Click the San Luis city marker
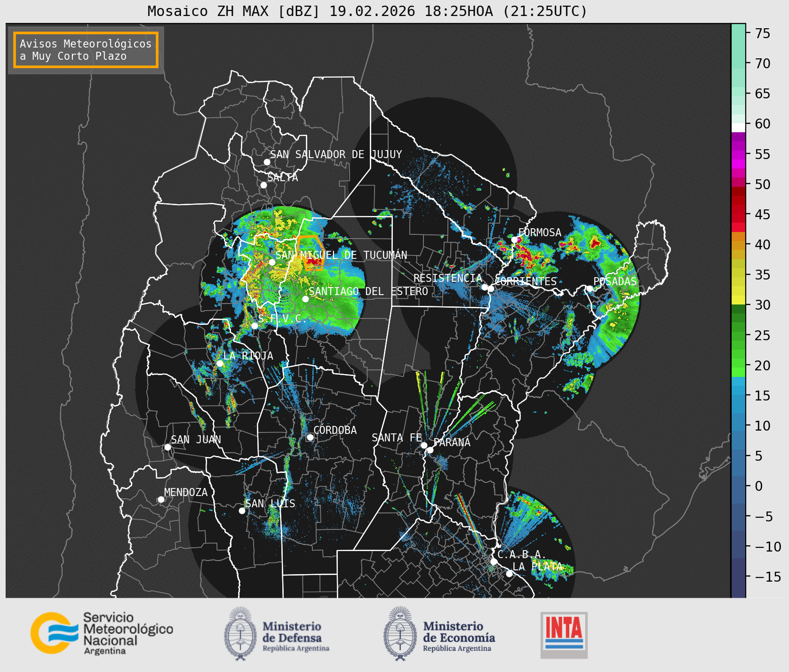 pos(242,511)
